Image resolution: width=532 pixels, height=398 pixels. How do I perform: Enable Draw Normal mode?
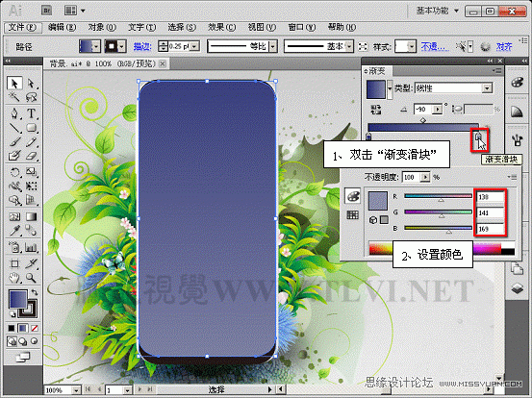tap(12, 341)
